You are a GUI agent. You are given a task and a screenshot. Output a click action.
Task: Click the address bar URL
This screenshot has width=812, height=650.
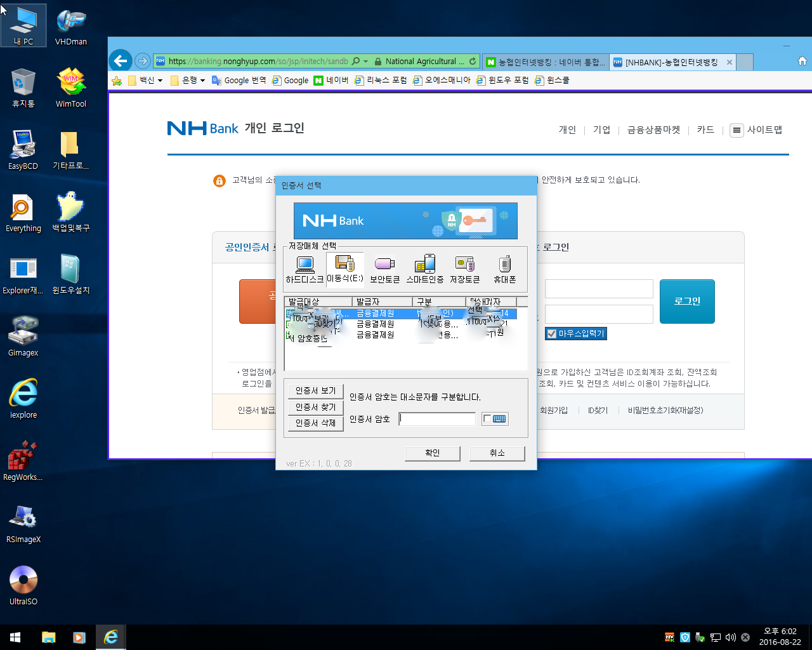pos(258,62)
